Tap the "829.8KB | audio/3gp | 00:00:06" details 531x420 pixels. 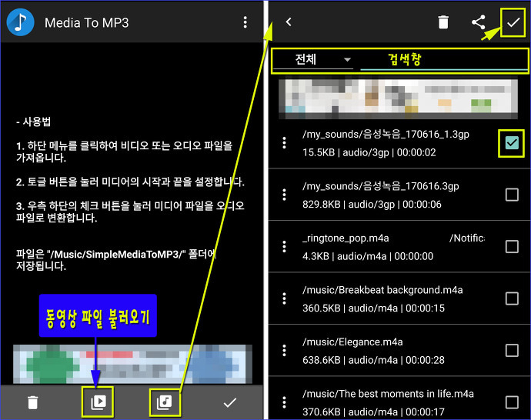point(372,205)
